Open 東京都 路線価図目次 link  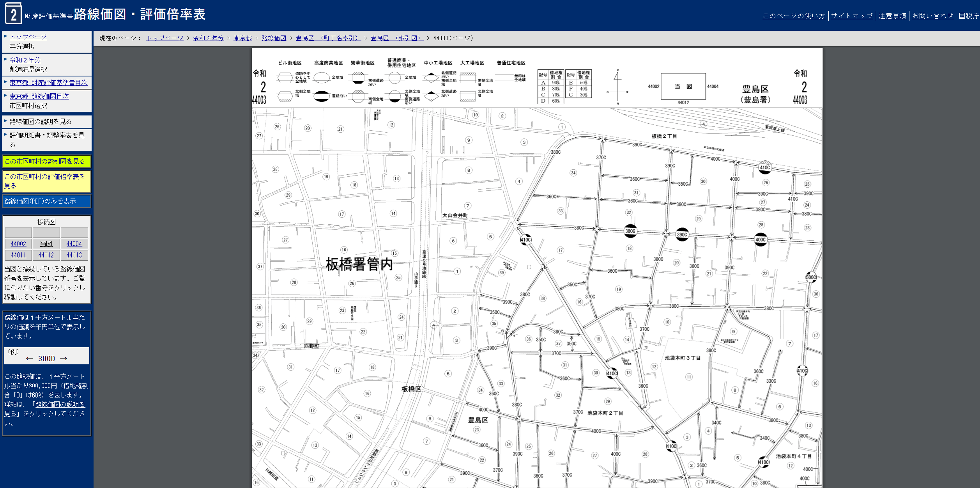pos(39,96)
